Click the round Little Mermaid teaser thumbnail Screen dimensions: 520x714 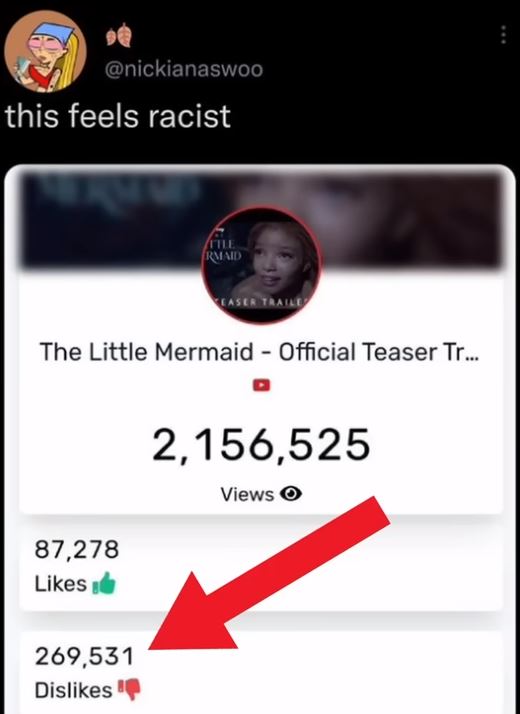261,265
